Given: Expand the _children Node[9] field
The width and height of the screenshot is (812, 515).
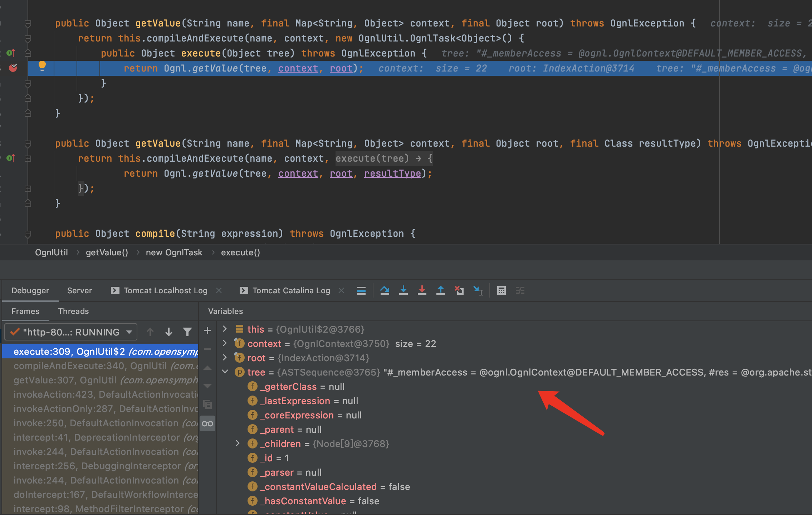Looking at the screenshot, I should [x=238, y=443].
